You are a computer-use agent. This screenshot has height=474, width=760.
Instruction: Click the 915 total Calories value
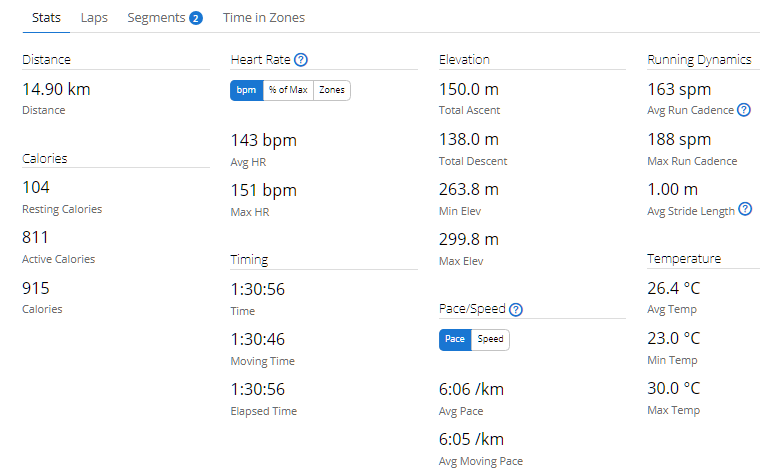(36, 288)
